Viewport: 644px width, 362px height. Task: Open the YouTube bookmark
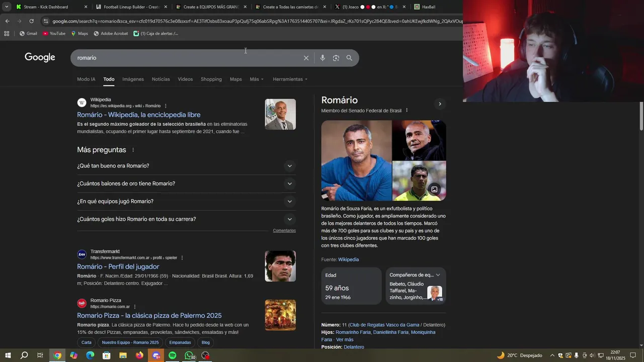point(54,34)
